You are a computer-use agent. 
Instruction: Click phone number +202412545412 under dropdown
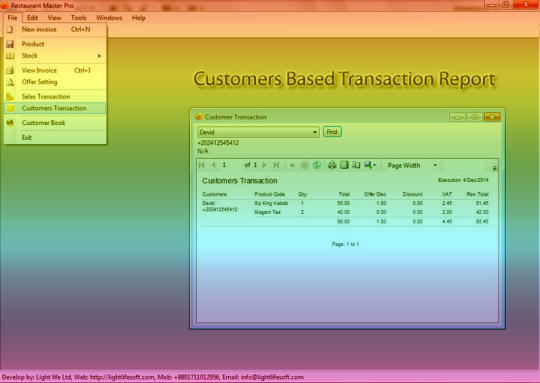click(218, 143)
